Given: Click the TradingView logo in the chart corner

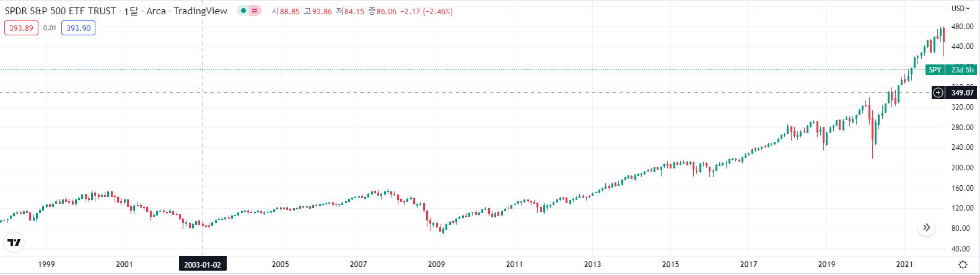Looking at the screenshot, I should pos(14,242).
